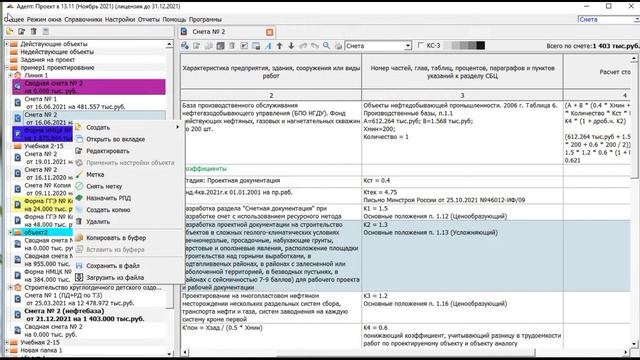This screenshot has height=360, width=640.
Task: Choose Копировать в буфер in context menu
Action: click(x=128, y=238)
